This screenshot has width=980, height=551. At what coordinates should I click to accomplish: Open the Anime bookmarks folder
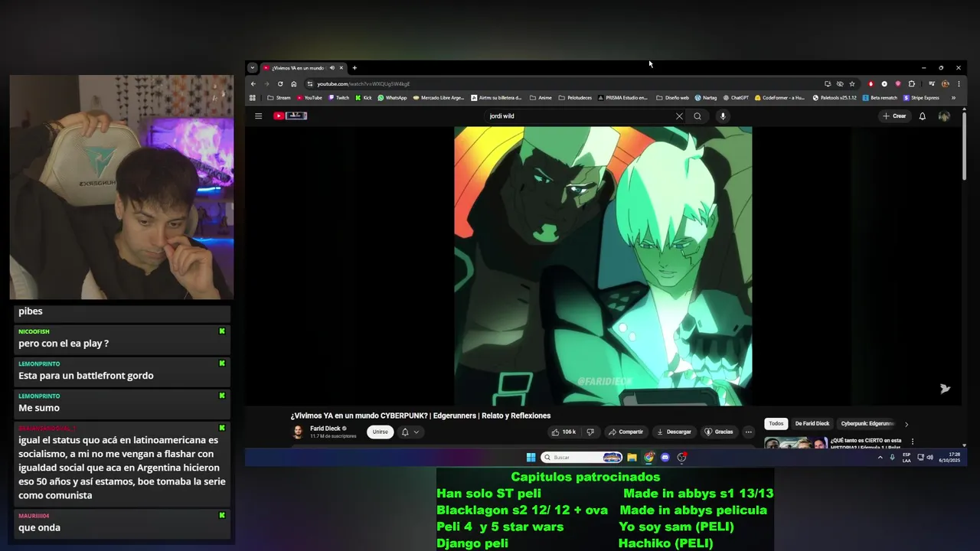[x=541, y=98]
